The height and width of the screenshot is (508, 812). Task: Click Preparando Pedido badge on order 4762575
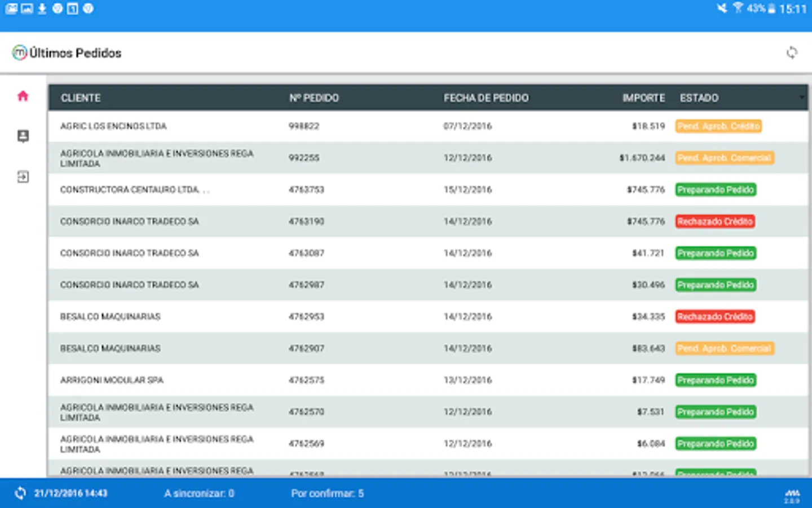click(716, 380)
